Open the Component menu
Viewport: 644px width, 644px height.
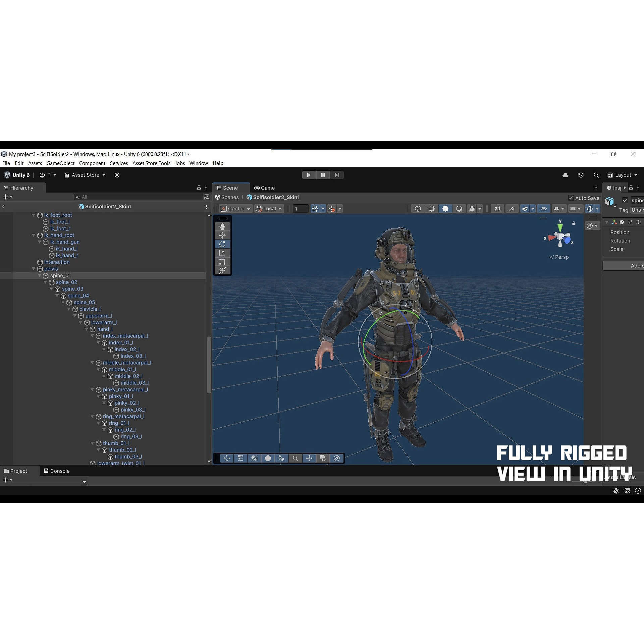[x=92, y=163]
